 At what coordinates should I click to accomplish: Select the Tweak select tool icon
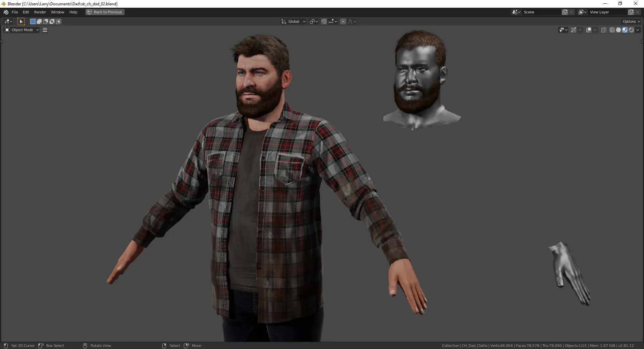tap(21, 21)
